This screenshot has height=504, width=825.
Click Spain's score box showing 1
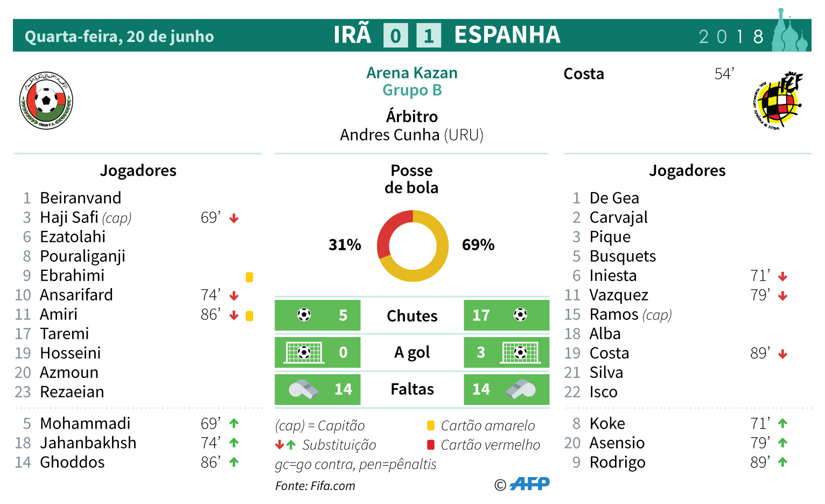pos(429,36)
